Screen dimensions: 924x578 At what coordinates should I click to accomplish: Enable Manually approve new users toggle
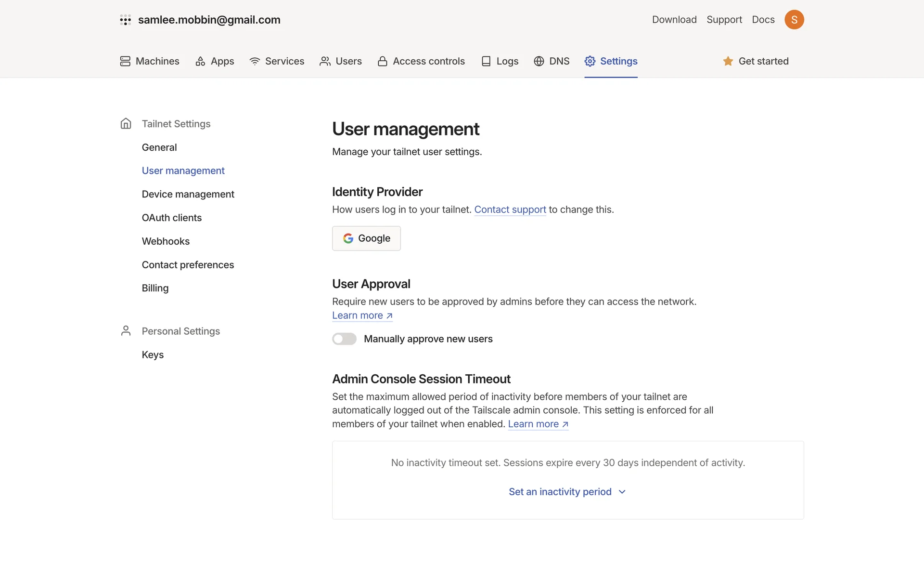click(344, 339)
